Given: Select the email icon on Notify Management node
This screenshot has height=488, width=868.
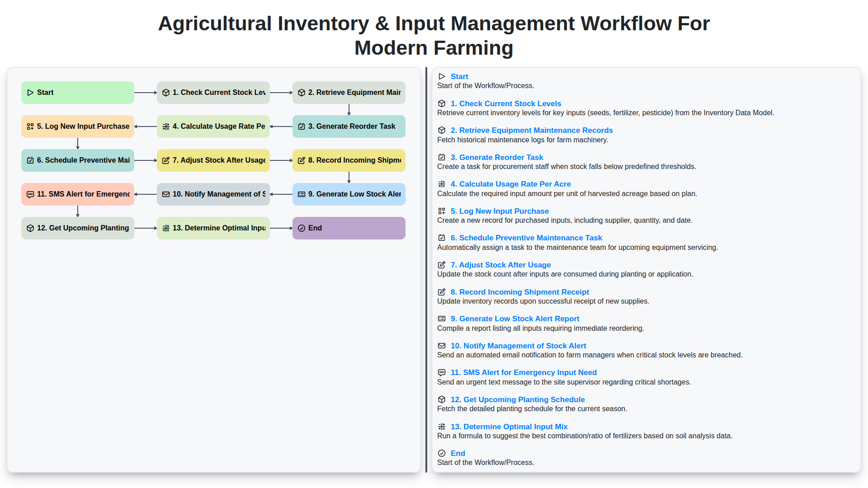Looking at the screenshot, I should pyautogui.click(x=166, y=194).
